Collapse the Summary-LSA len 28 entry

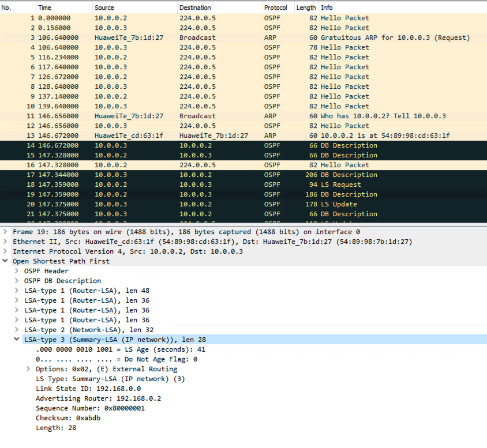tap(17, 340)
